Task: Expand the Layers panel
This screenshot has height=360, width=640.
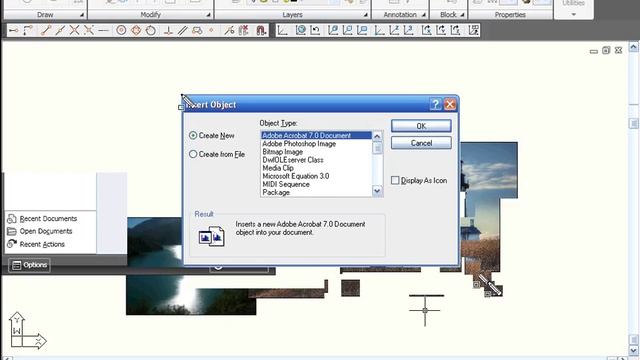Action: click(365, 15)
